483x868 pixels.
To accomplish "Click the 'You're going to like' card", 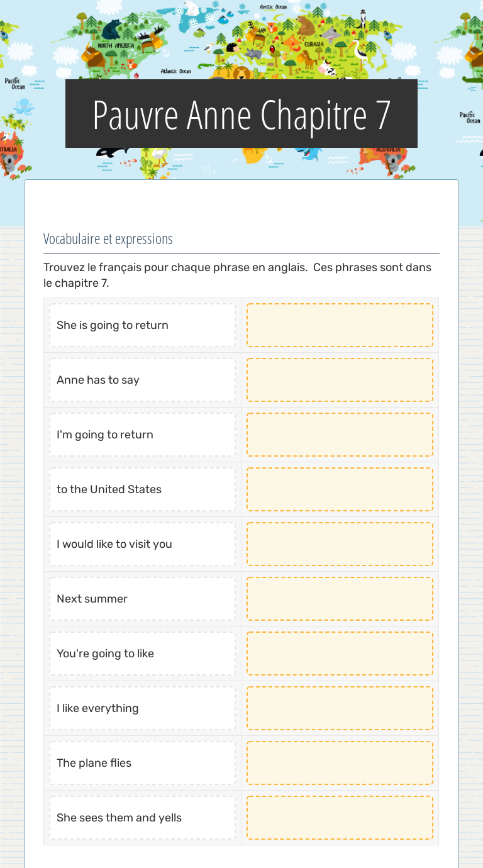I will click(142, 654).
